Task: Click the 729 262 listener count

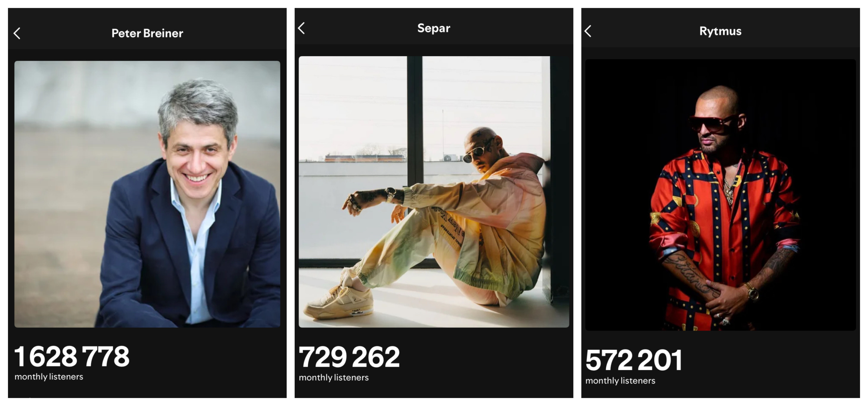Action: (x=349, y=357)
